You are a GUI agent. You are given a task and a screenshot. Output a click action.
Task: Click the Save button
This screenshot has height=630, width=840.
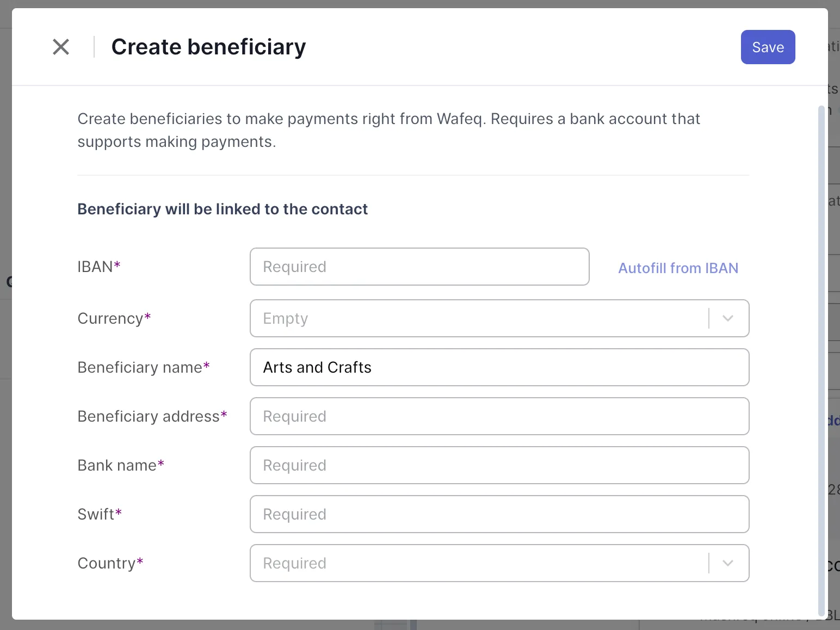[768, 47]
